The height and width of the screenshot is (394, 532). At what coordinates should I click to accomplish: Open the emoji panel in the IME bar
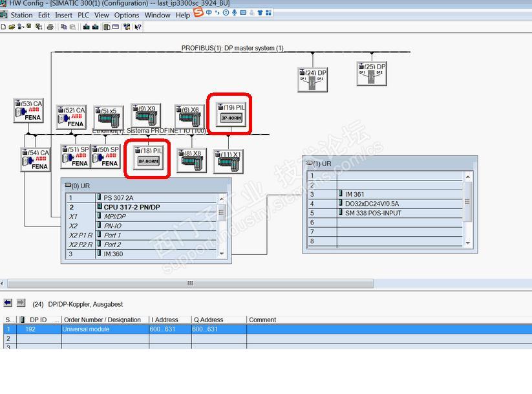point(226,12)
